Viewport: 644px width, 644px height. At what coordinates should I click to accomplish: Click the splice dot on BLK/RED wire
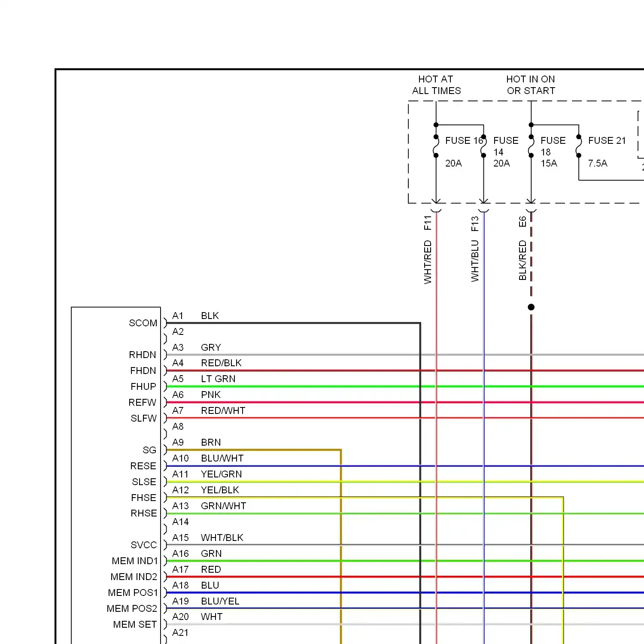[531, 307]
